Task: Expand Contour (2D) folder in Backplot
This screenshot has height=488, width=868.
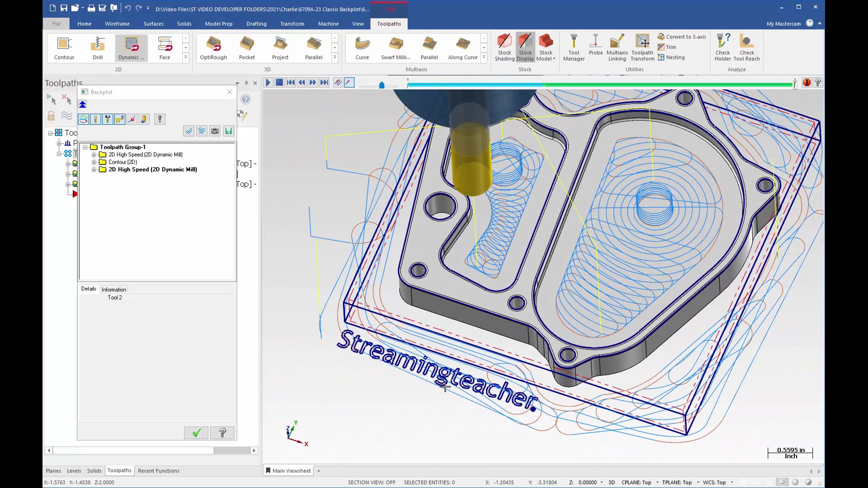Action: pos(94,162)
